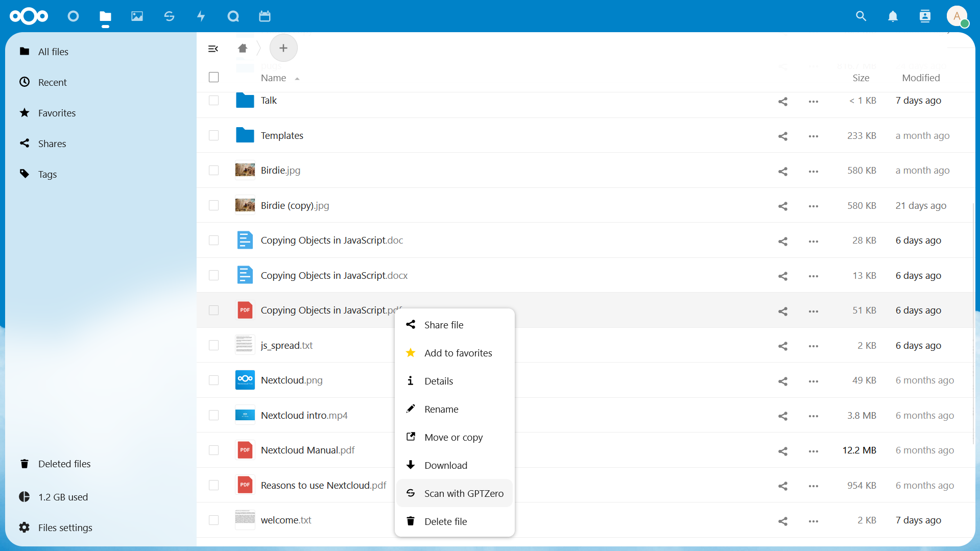
Task: Select the Talk folder checkbox
Action: 214,101
